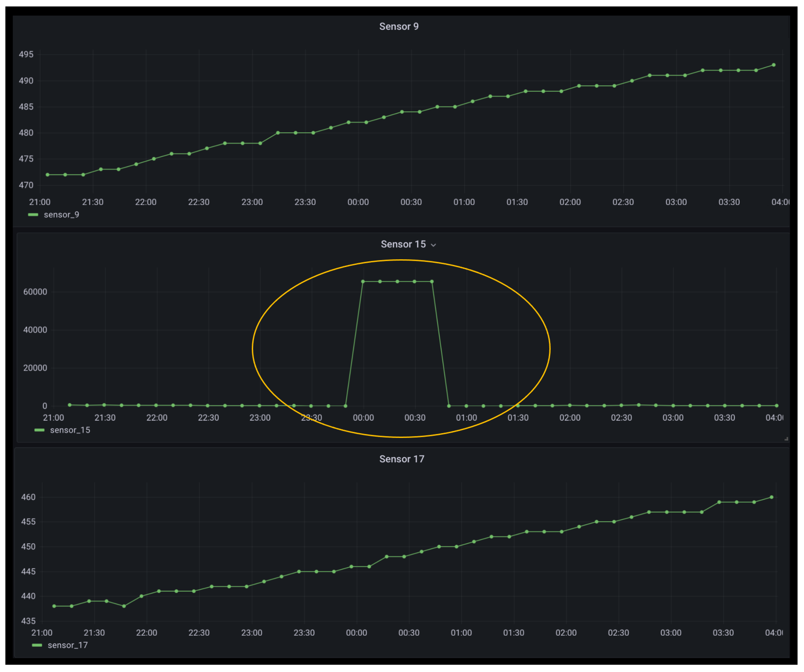Click the last plateau point of Sensor 15 spike

[432, 282]
